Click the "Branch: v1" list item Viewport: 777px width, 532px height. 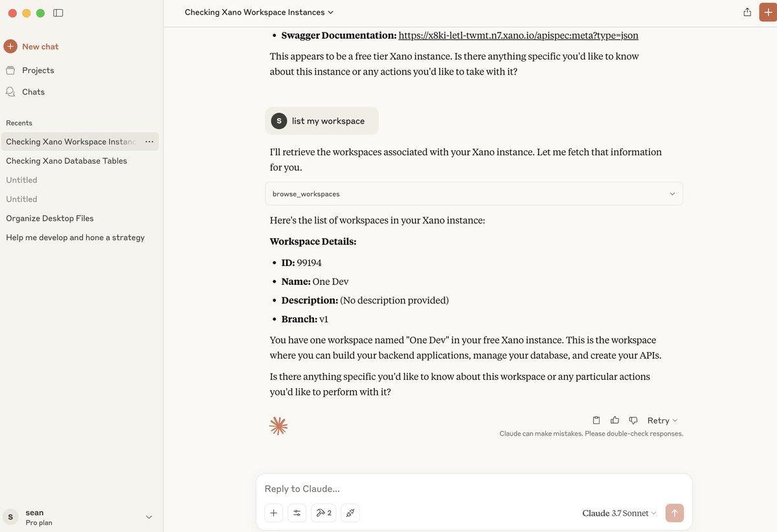(x=306, y=319)
